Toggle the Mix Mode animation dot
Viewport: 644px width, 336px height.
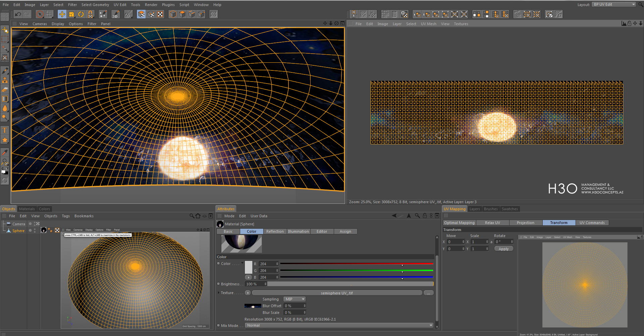218,325
